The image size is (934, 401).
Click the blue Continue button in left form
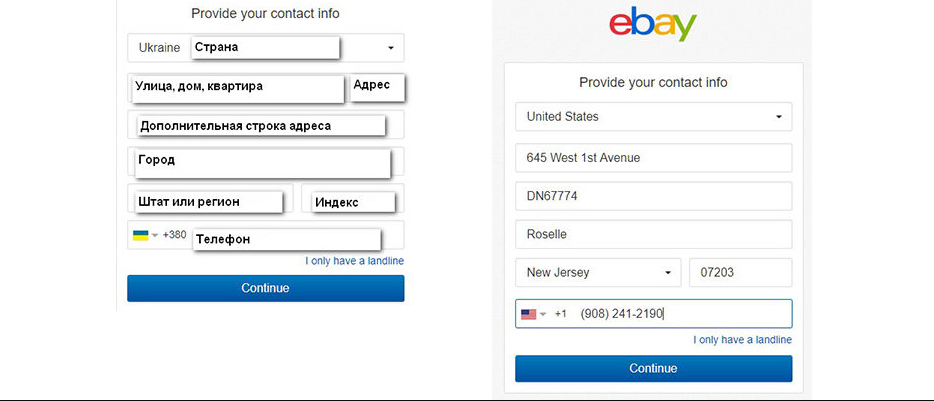pyautogui.click(x=265, y=288)
